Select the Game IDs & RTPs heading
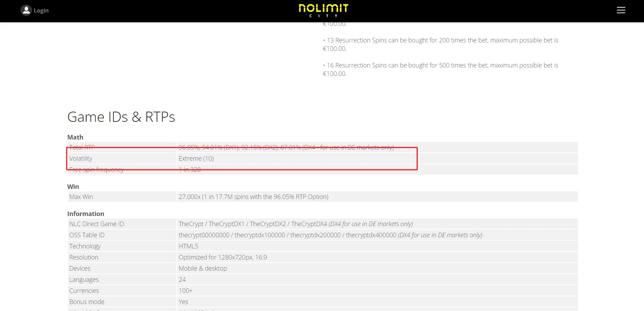The height and width of the screenshot is (311, 644). pyautogui.click(x=121, y=117)
